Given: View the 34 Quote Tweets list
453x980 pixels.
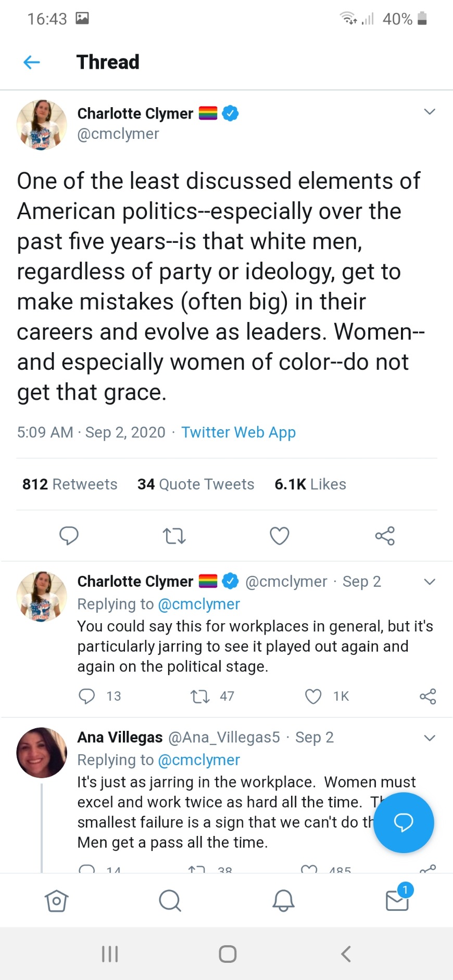Looking at the screenshot, I should pyautogui.click(x=196, y=484).
